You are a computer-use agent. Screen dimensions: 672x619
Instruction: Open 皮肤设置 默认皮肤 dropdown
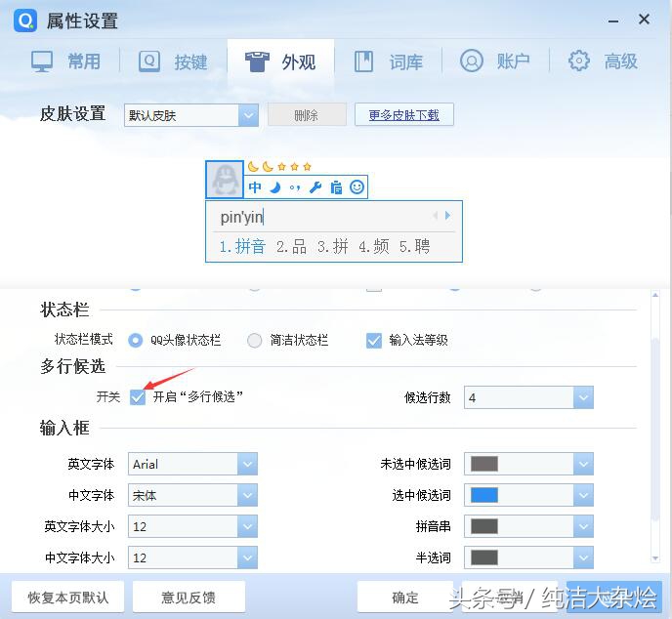191,115
